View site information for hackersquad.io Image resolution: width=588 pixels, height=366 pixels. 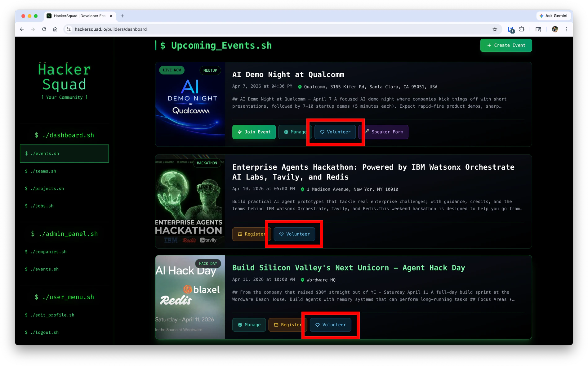tap(69, 29)
